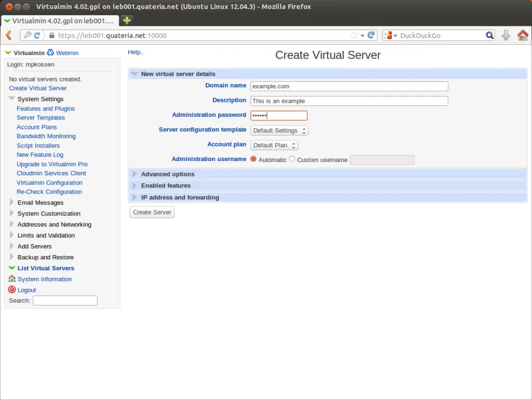Open the URL history dropdown arrow

coord(362,36)
